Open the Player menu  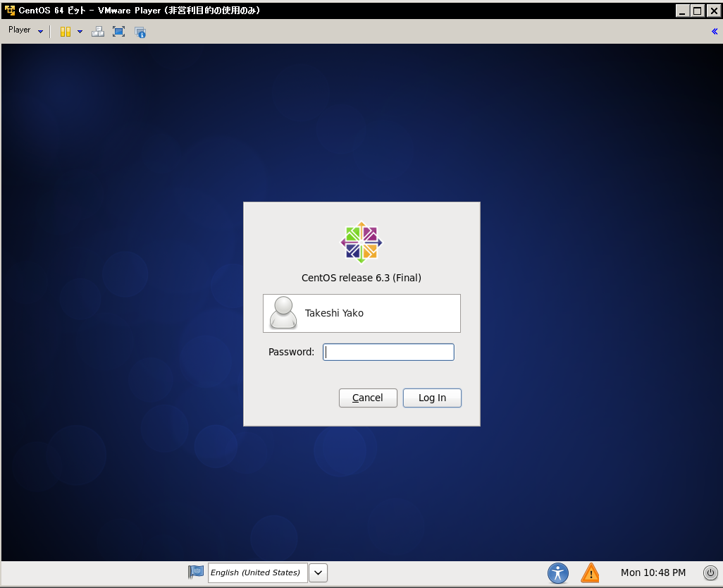pyautogui.click(x=25, y=30)
